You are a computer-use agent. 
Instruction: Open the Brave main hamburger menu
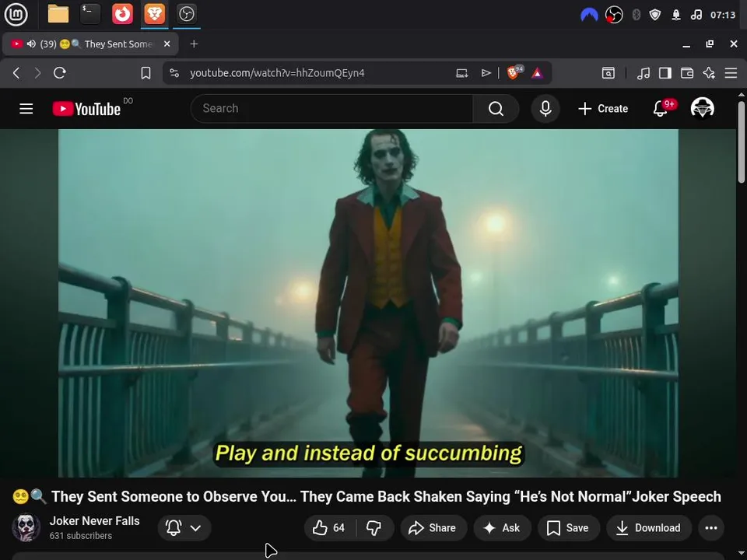(731, 73)
